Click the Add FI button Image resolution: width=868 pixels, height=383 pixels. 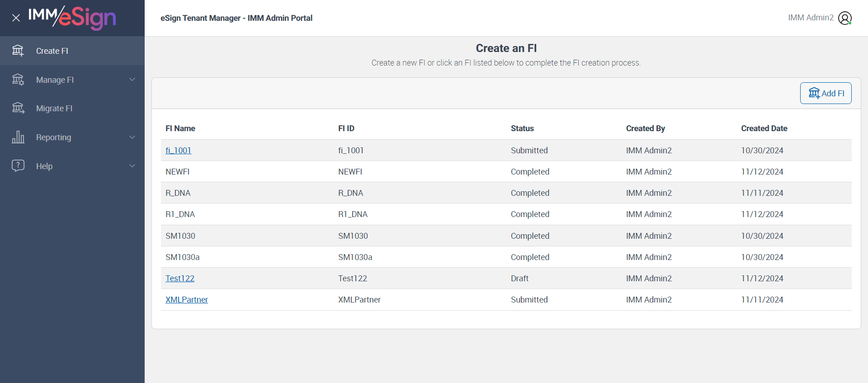pos(826,93)
